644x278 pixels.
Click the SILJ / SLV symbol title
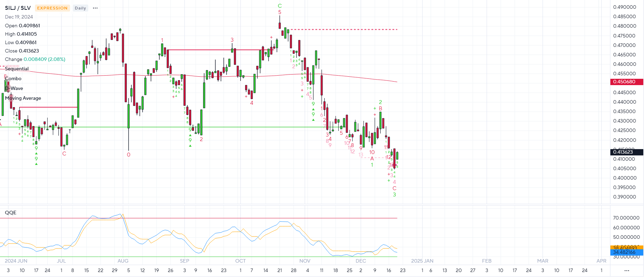(x=18, y=8)
